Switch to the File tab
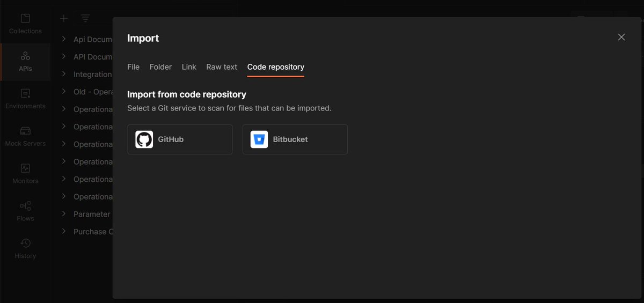Image resolution: width=644 pixels, height=303 pixels. pos(133,67)
